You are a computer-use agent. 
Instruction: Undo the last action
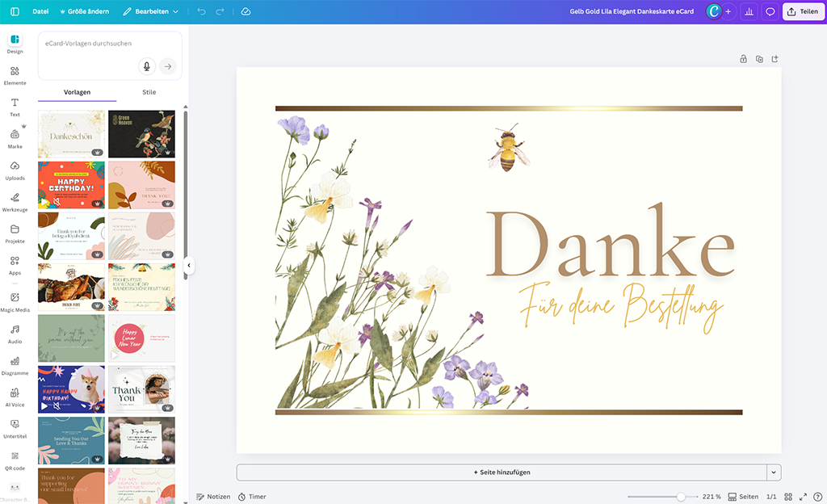tap(201, 11)
